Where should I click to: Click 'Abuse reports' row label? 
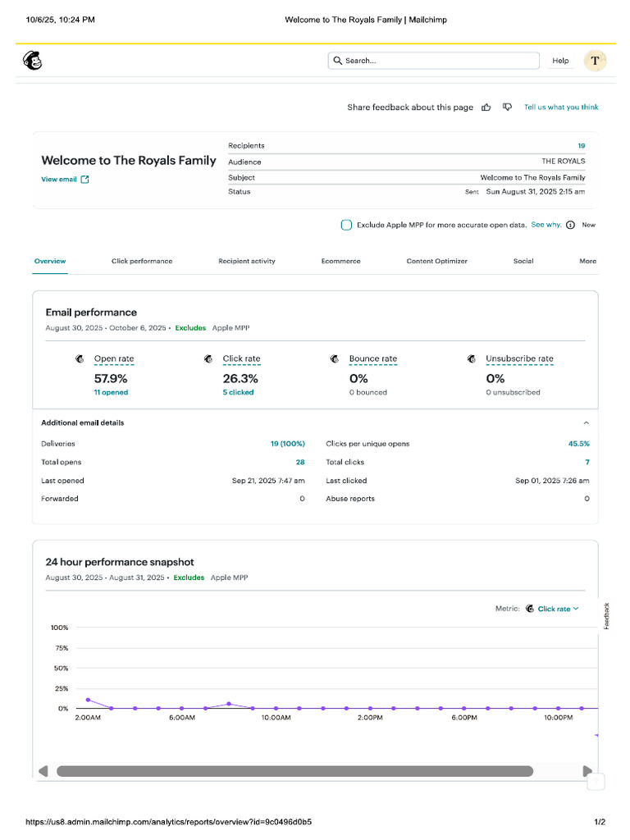(350, 499)
